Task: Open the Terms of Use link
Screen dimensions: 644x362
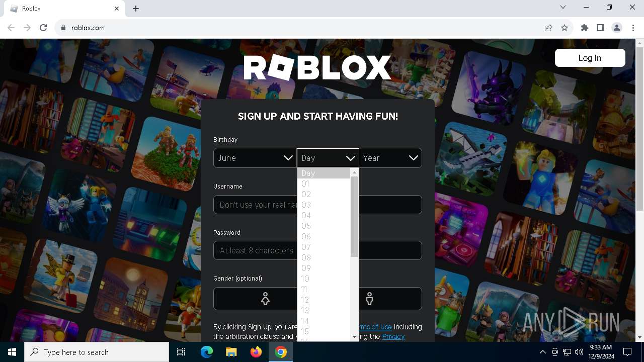Action: 374,327
